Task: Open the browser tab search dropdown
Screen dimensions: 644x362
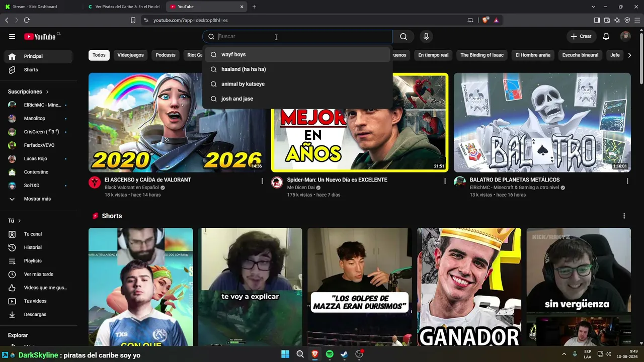Action: tap(593, 7)
